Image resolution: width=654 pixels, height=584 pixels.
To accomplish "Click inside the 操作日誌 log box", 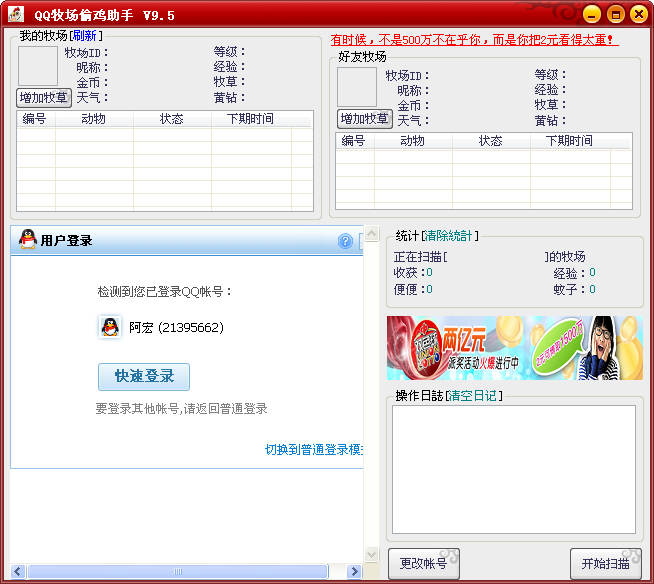I will (x=514, y=469).
